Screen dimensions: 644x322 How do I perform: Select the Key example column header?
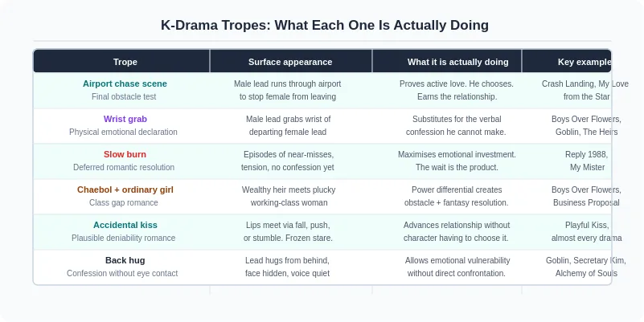566,62
